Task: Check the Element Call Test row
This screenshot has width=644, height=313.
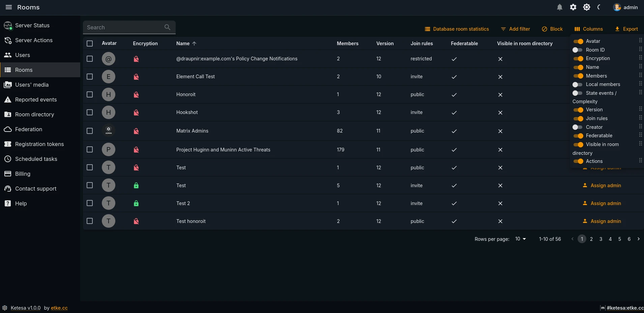Action: (x=90, y=77)
